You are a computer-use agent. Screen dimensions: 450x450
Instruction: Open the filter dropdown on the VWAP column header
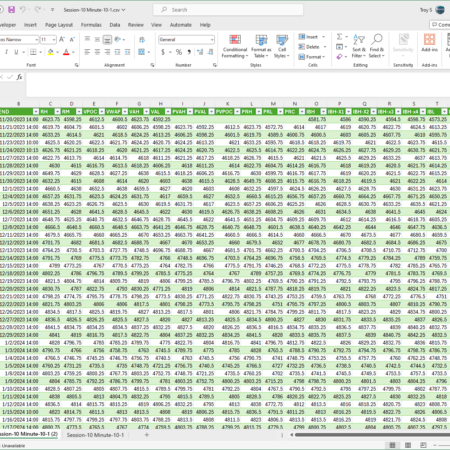125,112
